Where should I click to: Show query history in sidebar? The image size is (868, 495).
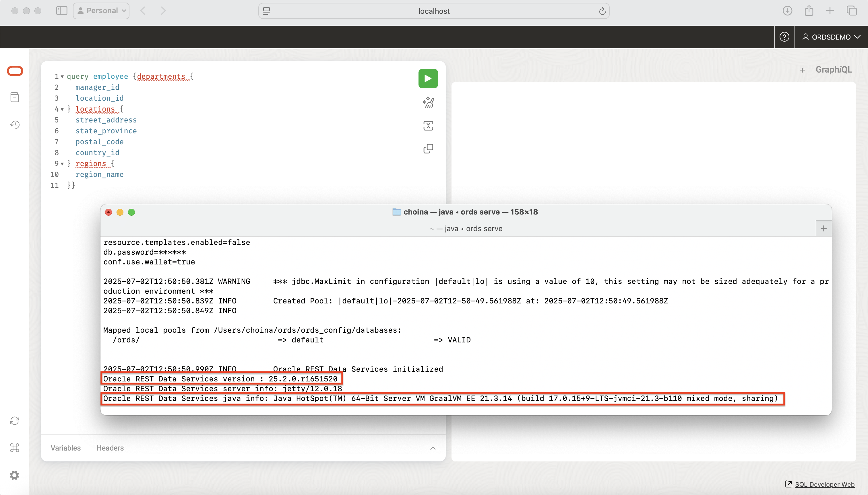point(15,124)
